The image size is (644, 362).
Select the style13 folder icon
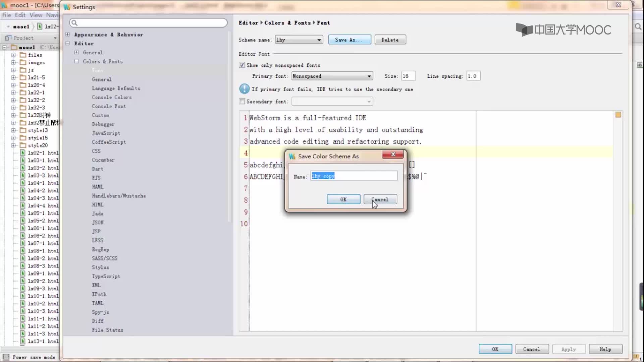(23, 130)
